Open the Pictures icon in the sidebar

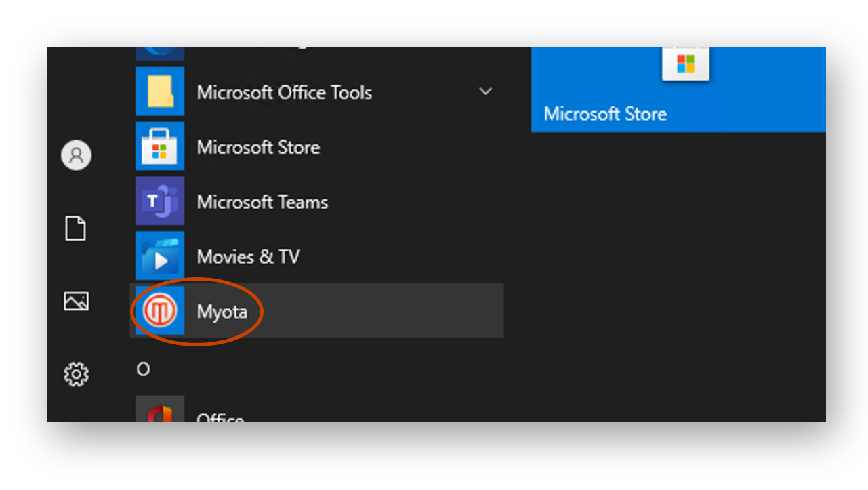[76, 301]
